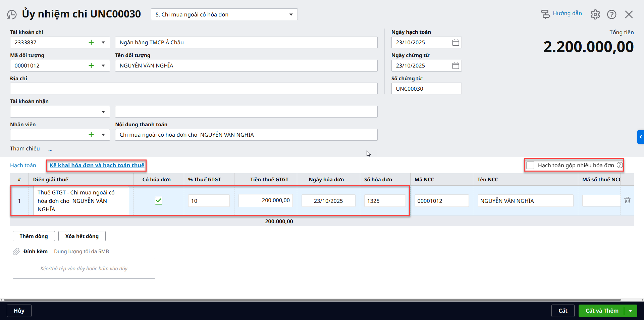Screen dimensions: 644x320
Task: Click the Xóa hết dòng button
Action: coord(82,236)
